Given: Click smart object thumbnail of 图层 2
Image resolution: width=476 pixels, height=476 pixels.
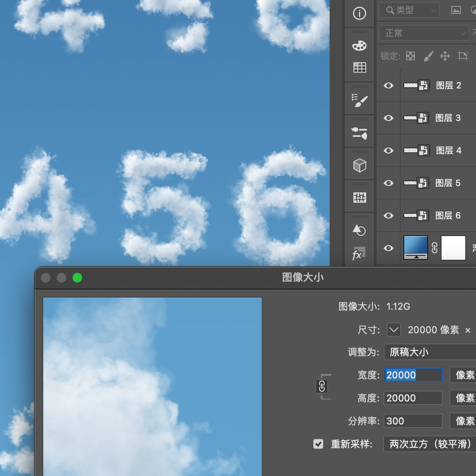Looking at the screenshot, I should click(x=417, y=85).
